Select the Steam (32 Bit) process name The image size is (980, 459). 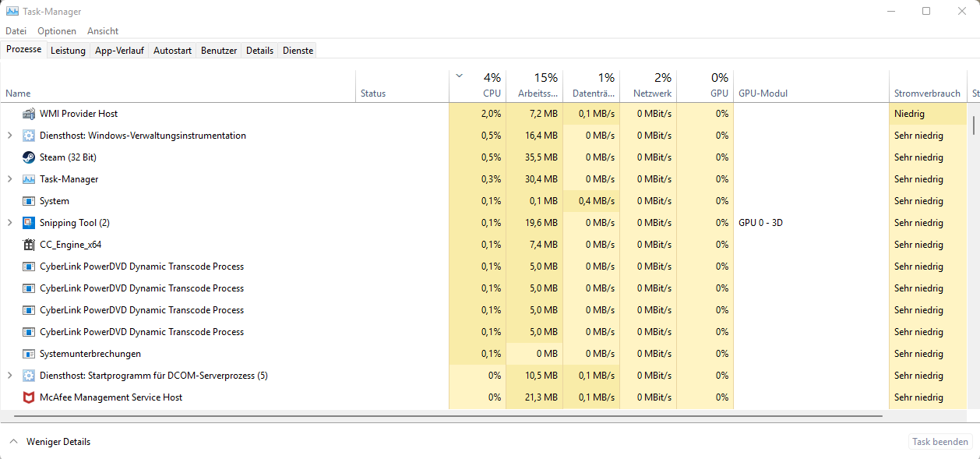[x=68, y=157]
